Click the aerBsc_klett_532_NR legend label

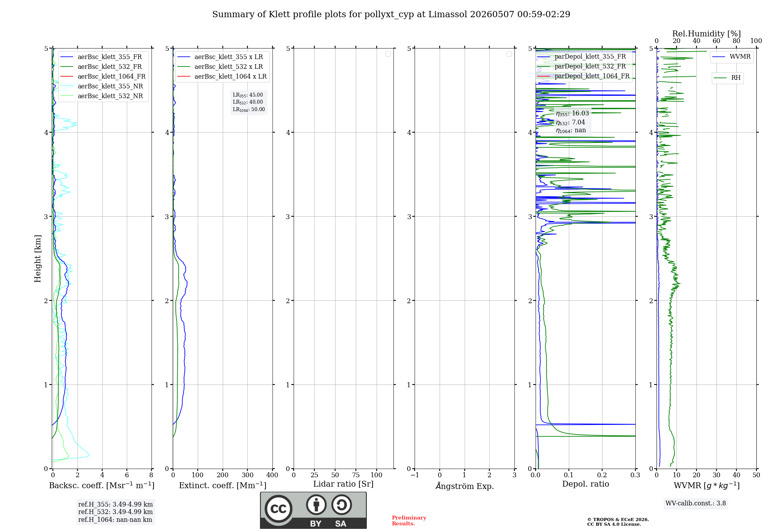110,96
